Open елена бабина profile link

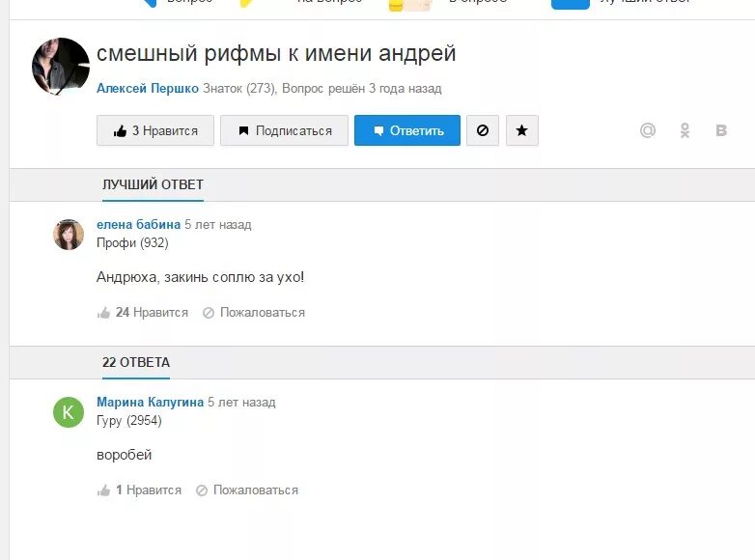tap(139, 224)
